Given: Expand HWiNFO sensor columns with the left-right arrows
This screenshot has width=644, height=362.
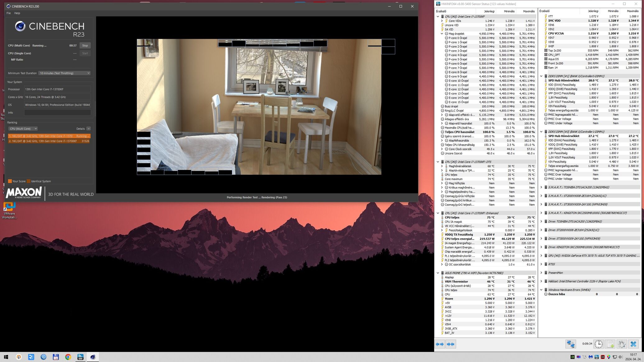Looking at the screenshot, I should pyautogui.click(x=440, y=344).
